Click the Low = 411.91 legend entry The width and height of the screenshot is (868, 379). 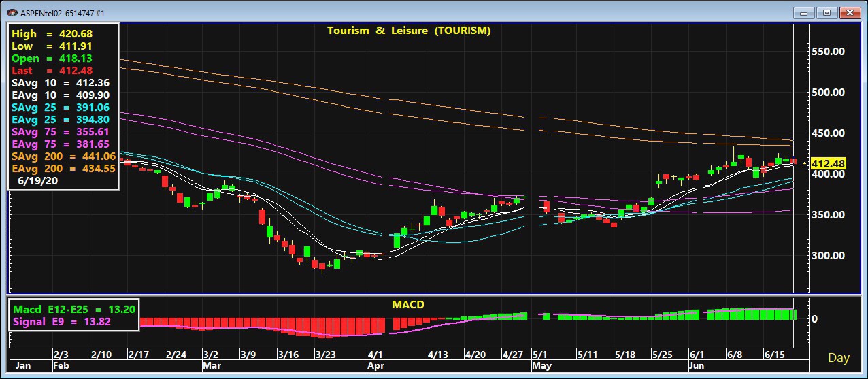[52, 46]
